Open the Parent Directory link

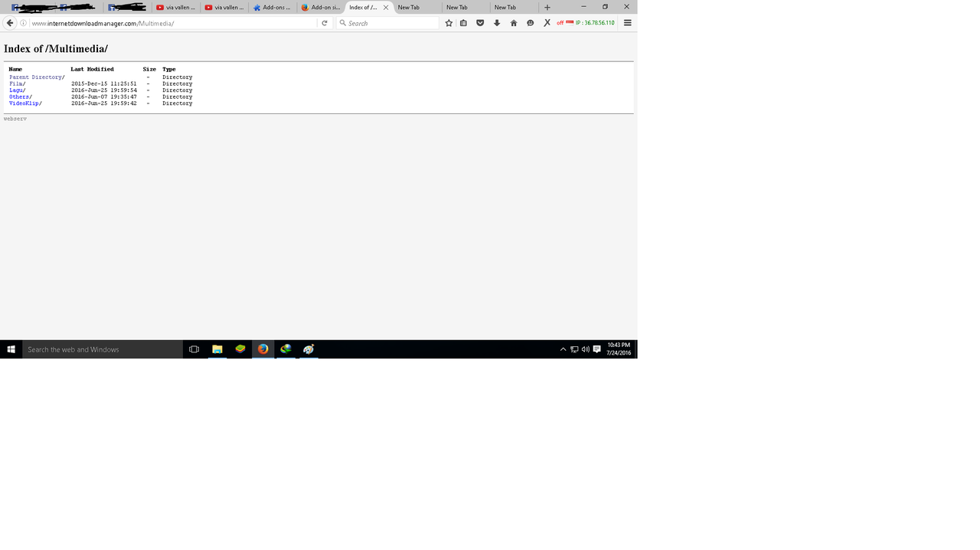click(x=35, y=77)
